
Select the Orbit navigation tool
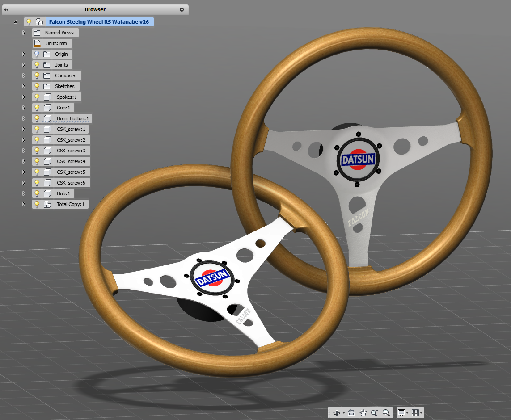tap(336, 413)
